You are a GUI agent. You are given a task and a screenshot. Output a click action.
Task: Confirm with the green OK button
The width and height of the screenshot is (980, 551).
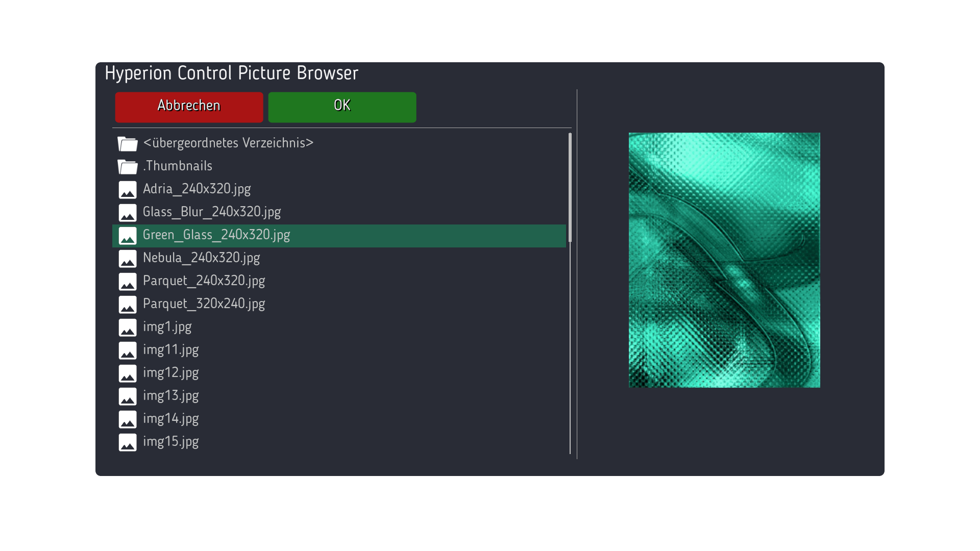pos(342,107)
